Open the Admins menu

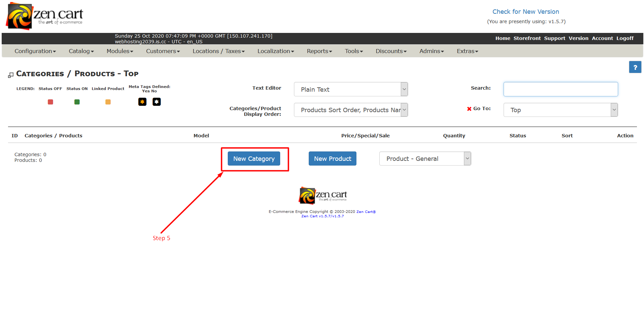click(x=432, y=51)
